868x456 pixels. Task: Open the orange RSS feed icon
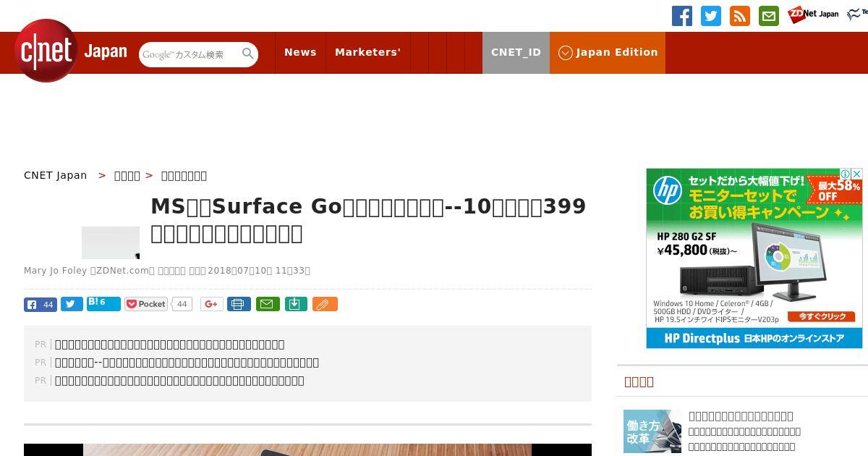coord(740,16)
